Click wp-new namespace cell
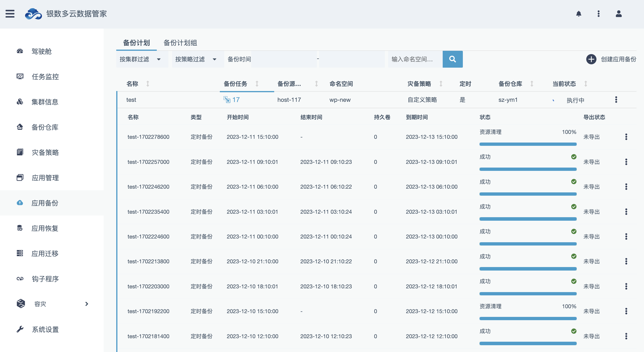This screenshot has width=644, height=352. pos(340,100)
